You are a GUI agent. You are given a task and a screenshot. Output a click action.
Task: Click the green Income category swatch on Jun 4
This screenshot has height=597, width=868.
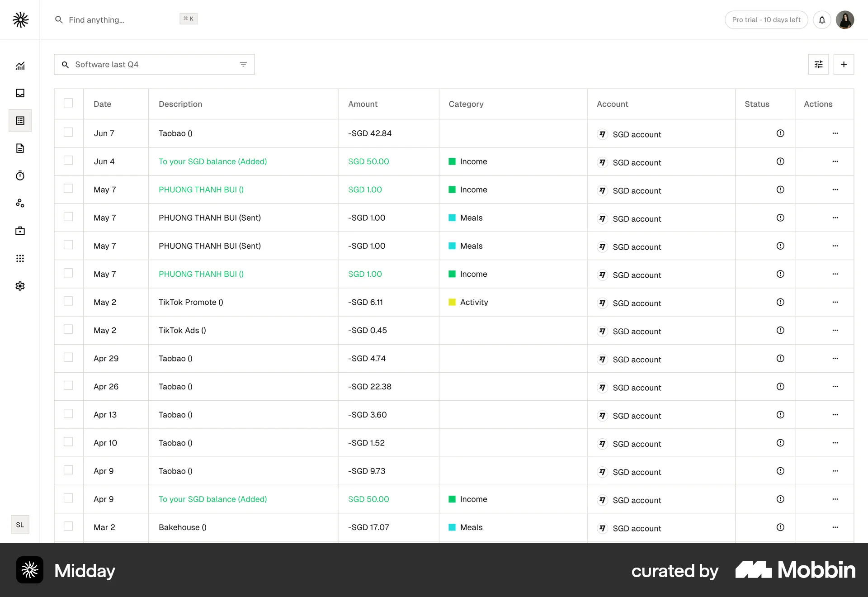(x=452, y=161)
